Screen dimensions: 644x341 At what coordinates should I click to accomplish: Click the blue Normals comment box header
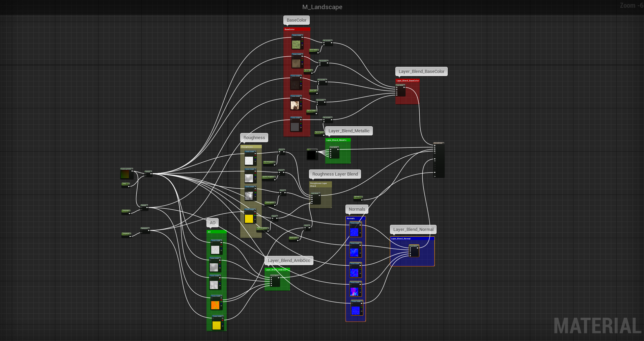point(356,218)
